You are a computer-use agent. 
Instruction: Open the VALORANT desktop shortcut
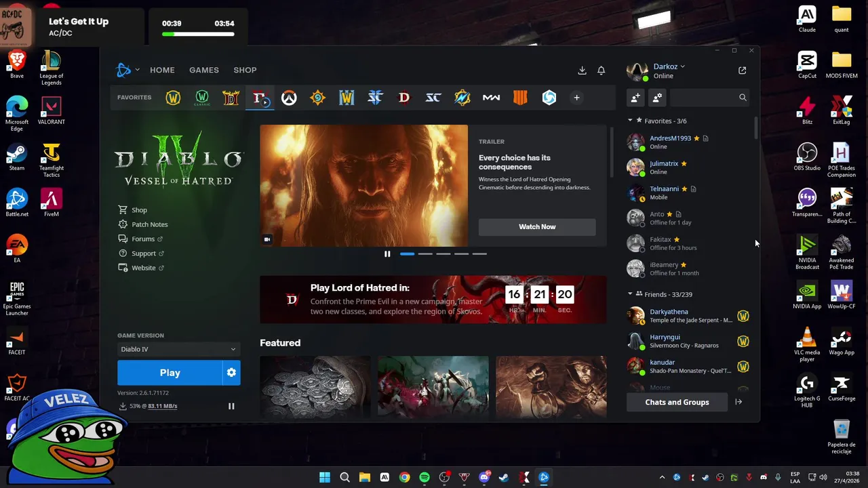(52, 111)
